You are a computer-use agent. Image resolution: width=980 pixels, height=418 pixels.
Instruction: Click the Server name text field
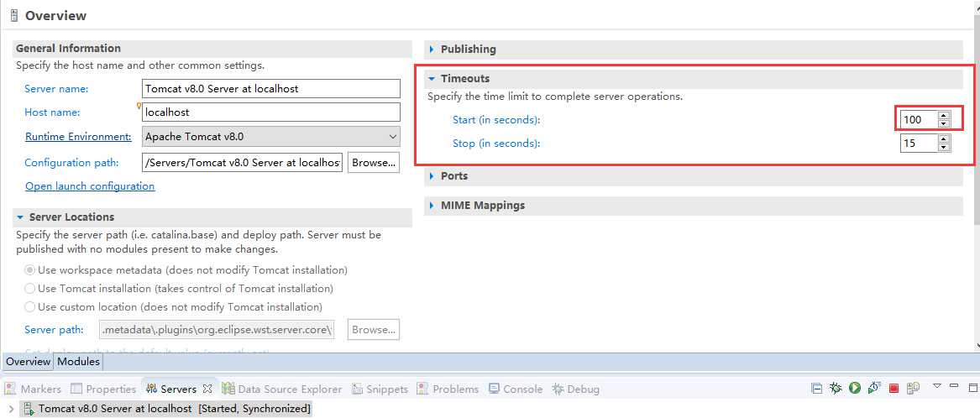(271, 88)
